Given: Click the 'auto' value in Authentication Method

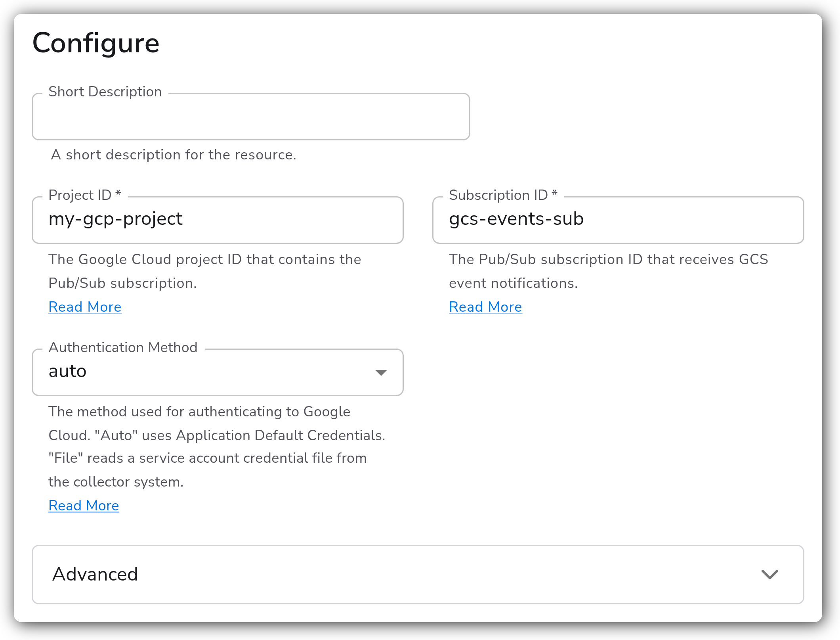Looking at the screenshot, I should (x=67, y=371).
